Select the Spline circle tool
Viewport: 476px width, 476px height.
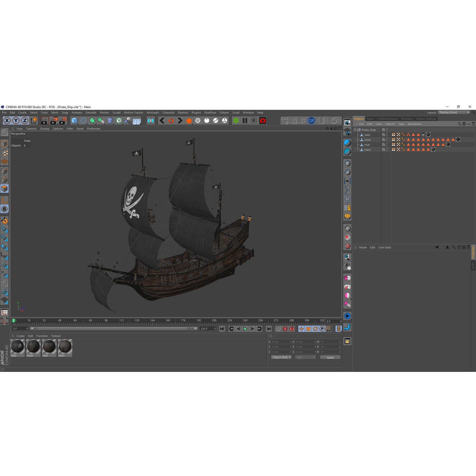pos(83,120)
